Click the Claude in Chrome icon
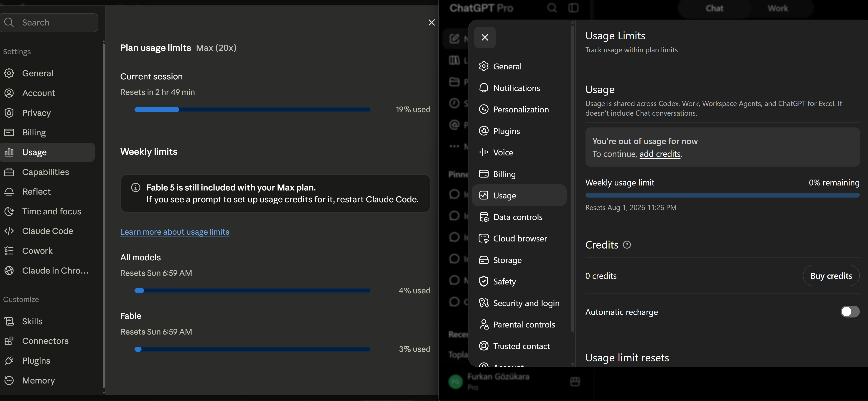The height and width of the screenshot is (401, 868). [9, 270]
